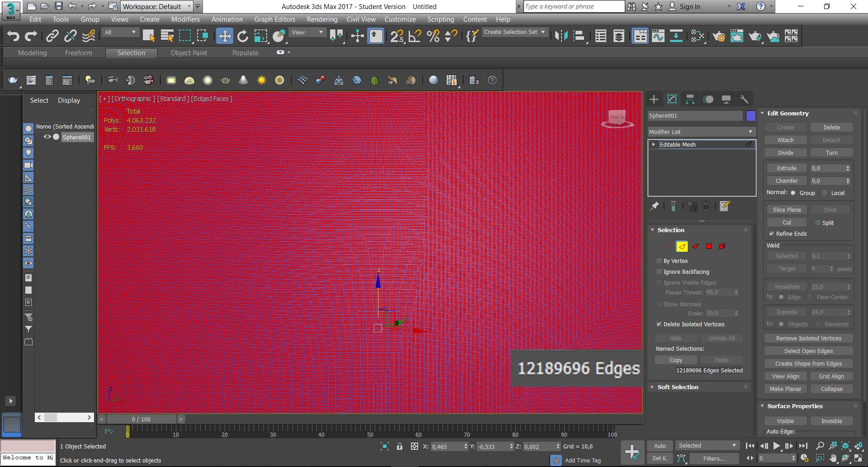This screenshot has width=868, height=467.
Task: Open the Modifiers menu
Action: [185, 19]
